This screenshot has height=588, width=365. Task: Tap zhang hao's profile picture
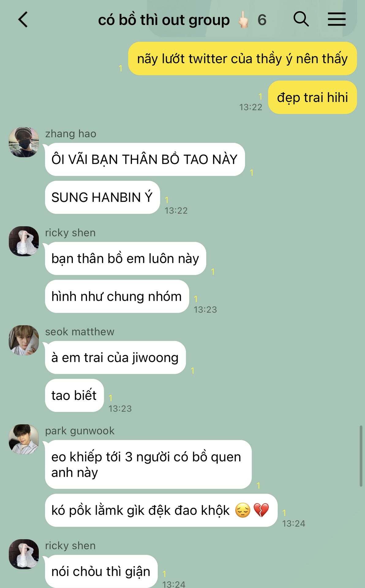[24, 142]
